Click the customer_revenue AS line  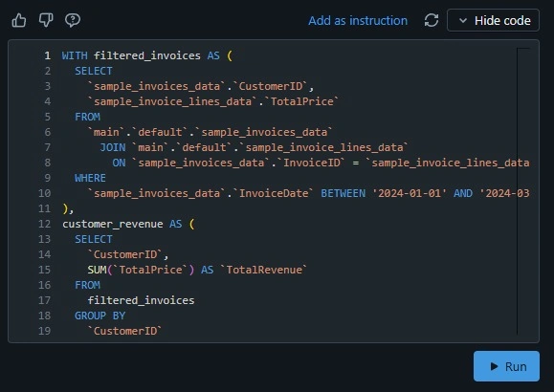[128, 224]
